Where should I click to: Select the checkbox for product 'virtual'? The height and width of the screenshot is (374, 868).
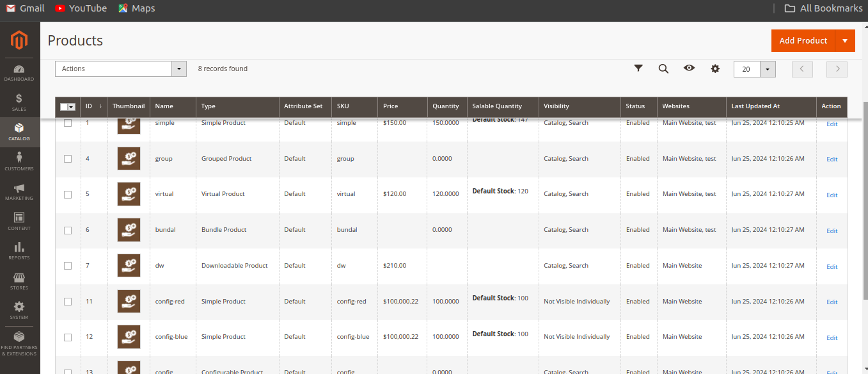click(x=68, y=194)
